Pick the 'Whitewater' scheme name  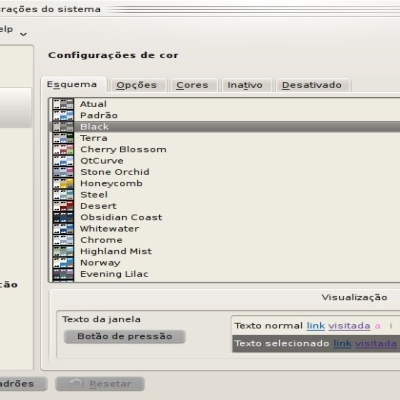pos(110,229)
